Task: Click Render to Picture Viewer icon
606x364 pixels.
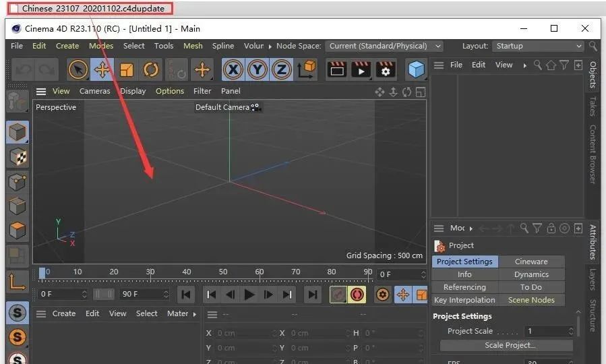Action: [x=361, y=70]
